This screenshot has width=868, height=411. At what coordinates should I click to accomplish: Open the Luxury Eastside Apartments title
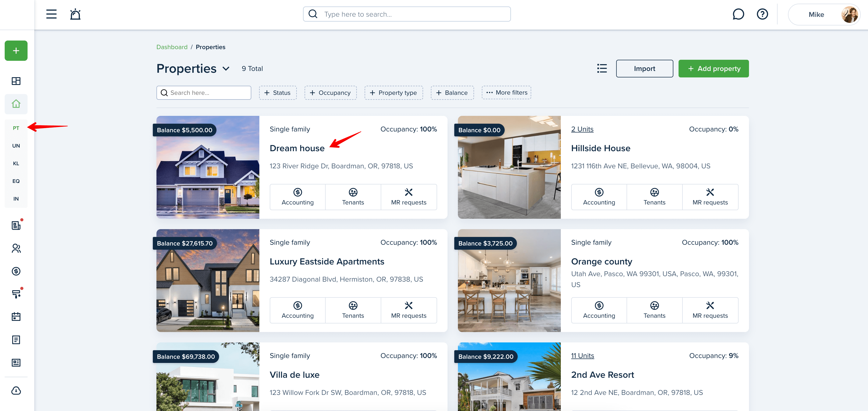(327, 261)
